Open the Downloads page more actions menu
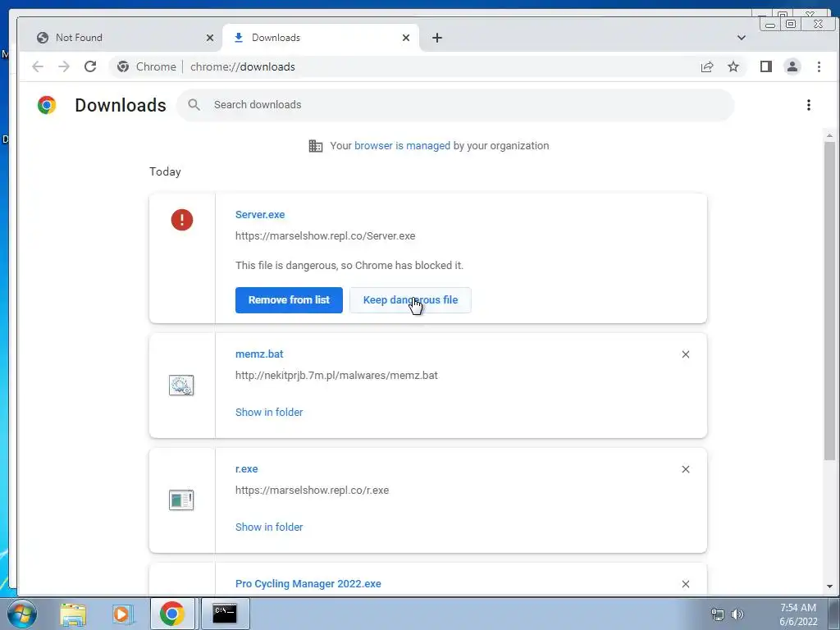 pyautogui.click(x=808, y=105)
